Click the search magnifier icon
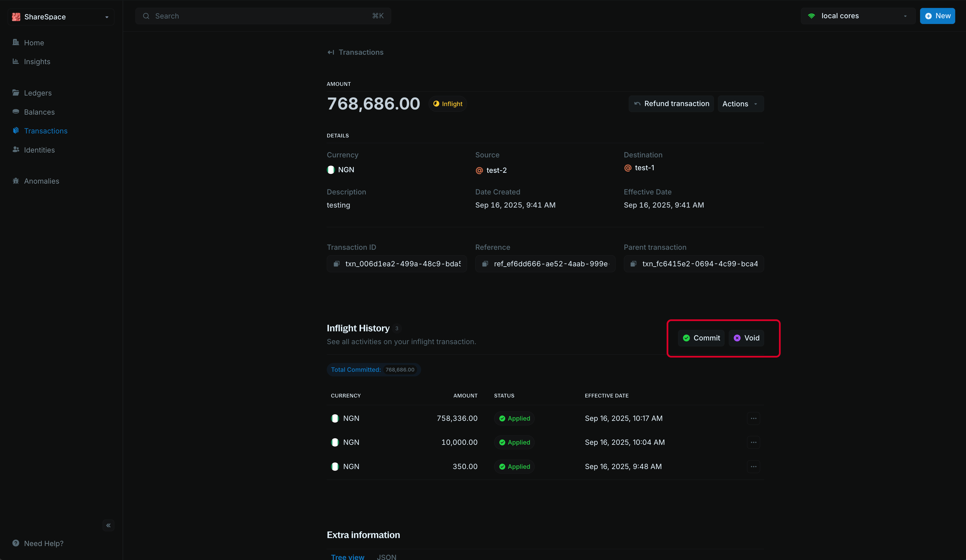Screen dimensions: 966x560 pos(146,16)
